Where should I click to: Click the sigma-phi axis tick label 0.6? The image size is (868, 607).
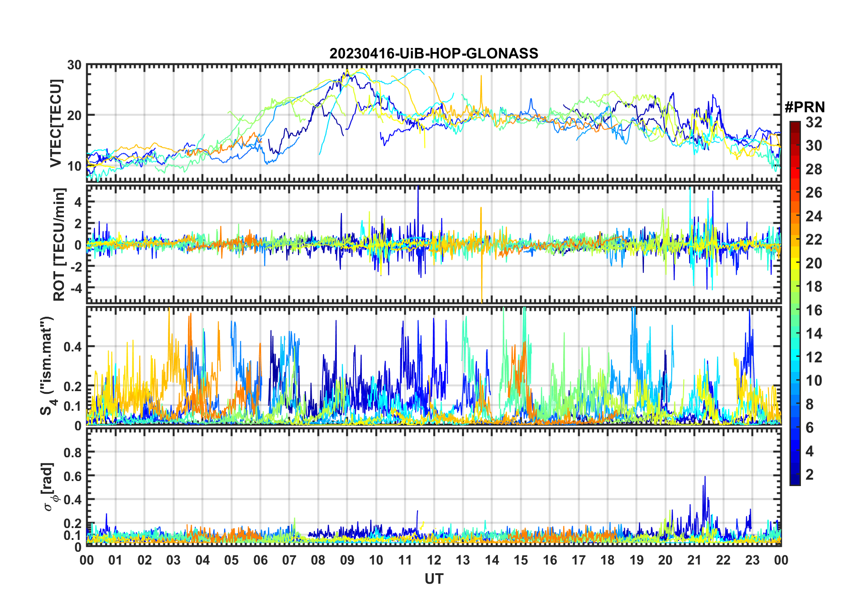pos(73,476)
